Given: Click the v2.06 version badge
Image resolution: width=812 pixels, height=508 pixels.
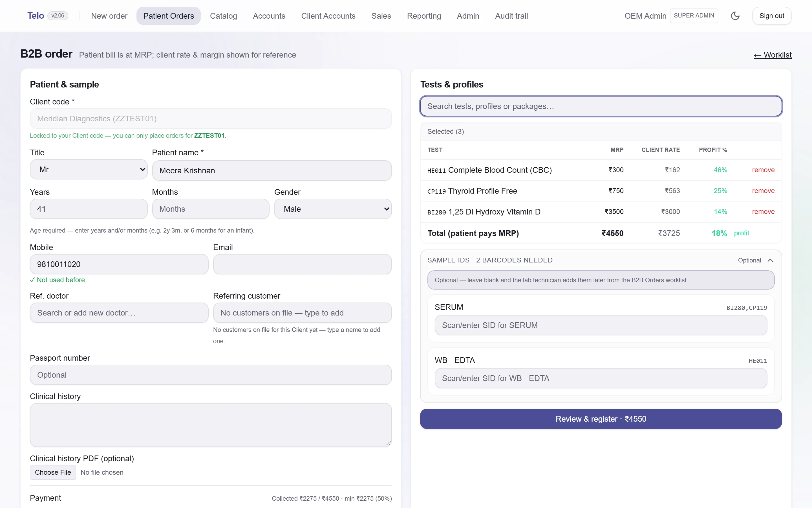Looking at the screenshot, I should [58, 16].
